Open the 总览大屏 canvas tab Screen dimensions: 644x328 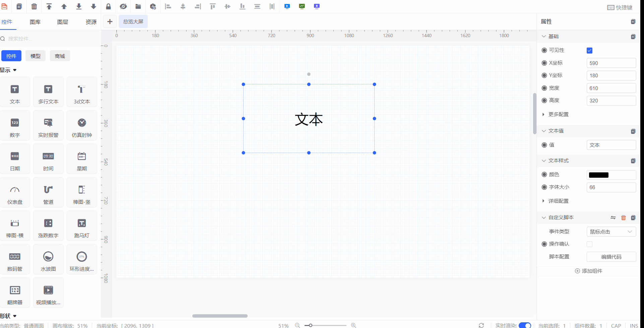click(133, 22)
